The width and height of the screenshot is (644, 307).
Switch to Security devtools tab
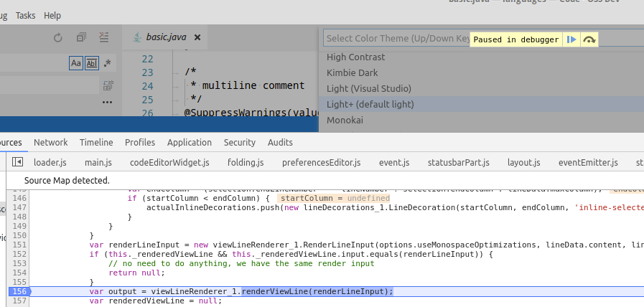pyautogui.click(x=240, y=143)
